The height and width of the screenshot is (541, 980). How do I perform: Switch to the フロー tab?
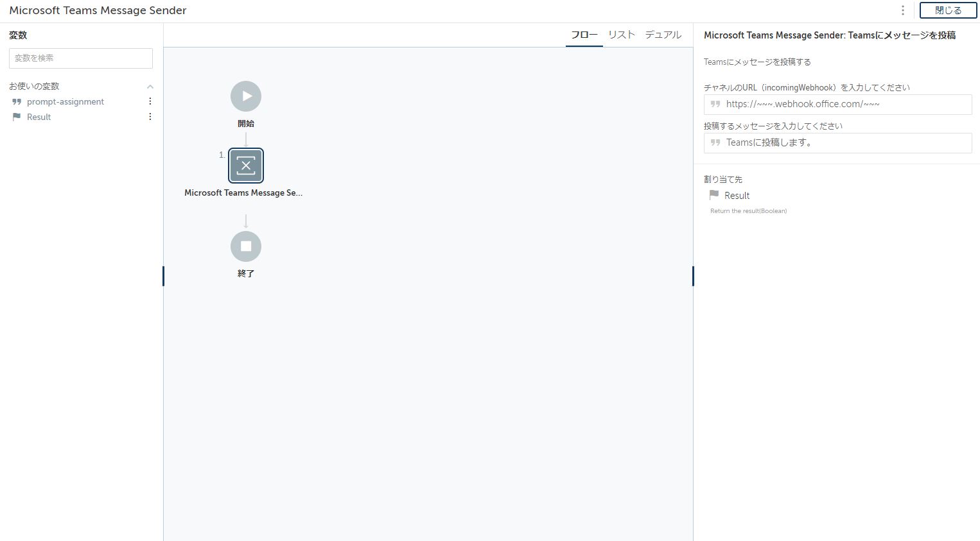pyautogui.click(x=584, y=35)
